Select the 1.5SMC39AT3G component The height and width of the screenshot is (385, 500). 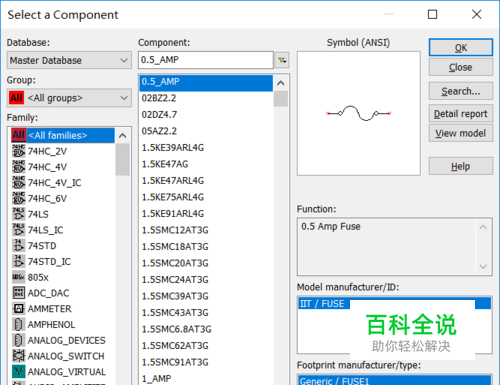[x=206, y=296]
